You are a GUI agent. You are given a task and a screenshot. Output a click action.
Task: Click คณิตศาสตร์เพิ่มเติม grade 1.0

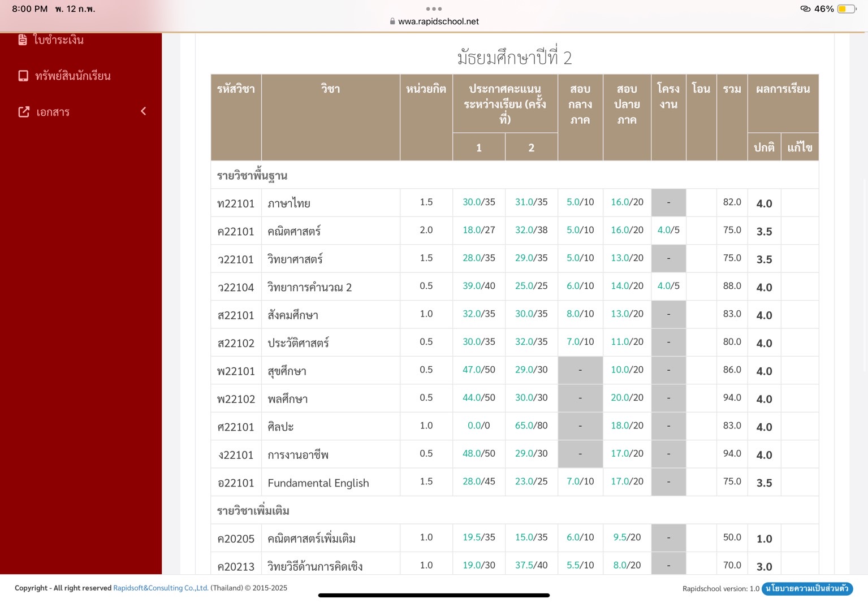[764, 539]
